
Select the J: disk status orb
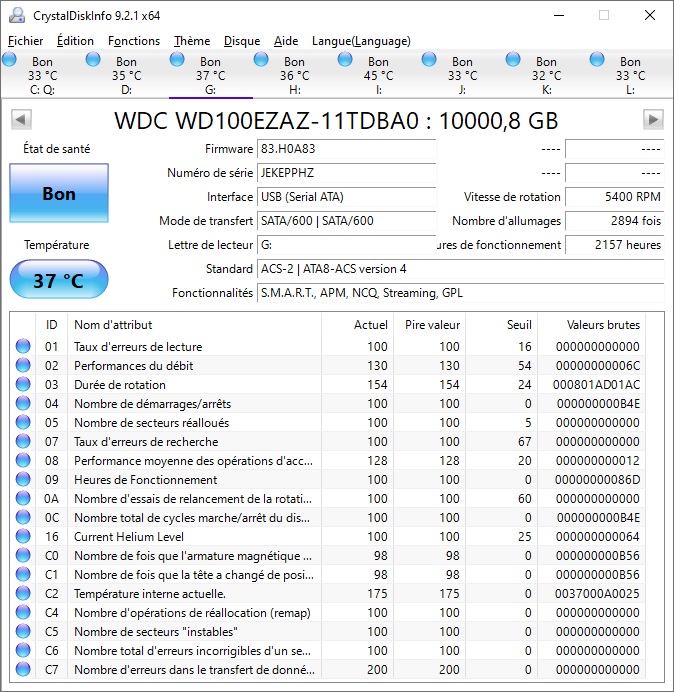click(x=429, y=59)
